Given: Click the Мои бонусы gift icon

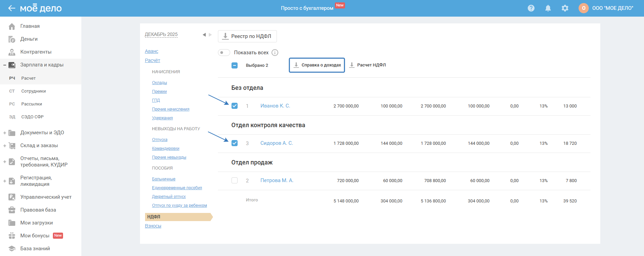Looking at the screenshot, I should (12, 236).
